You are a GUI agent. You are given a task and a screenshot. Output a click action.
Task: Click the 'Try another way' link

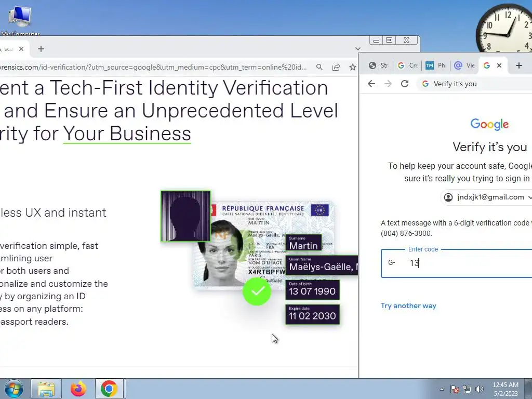pyautogui.click(x=408, y=305)
